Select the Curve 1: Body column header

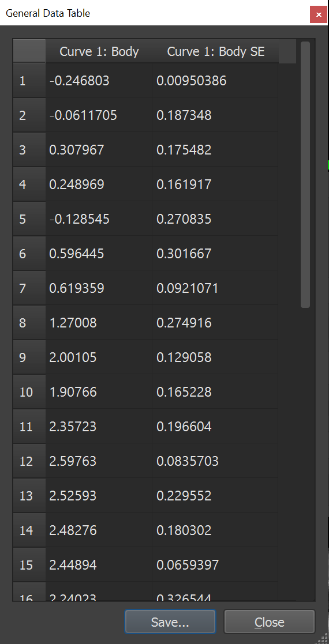[x=99, y=51]
